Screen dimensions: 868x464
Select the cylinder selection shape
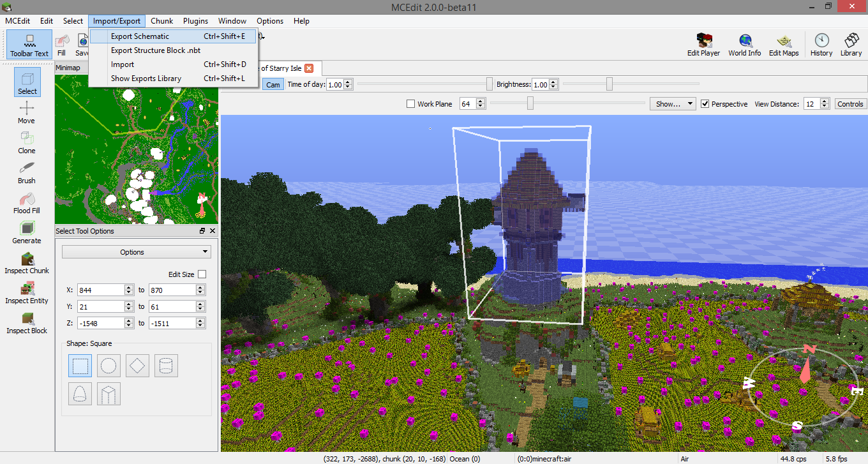tap(166, 366)
